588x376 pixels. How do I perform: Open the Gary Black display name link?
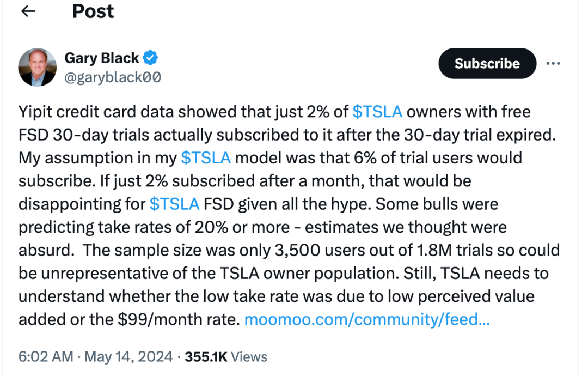click(x=102, y=58)
